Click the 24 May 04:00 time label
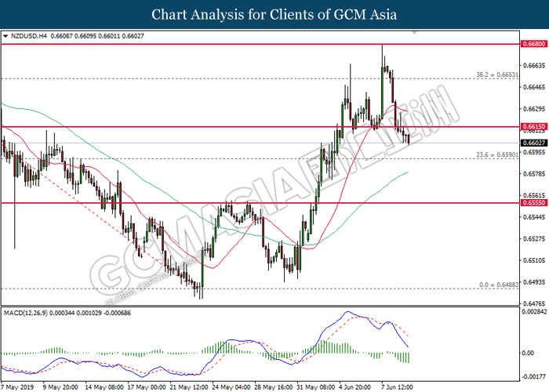 [232, 387]
